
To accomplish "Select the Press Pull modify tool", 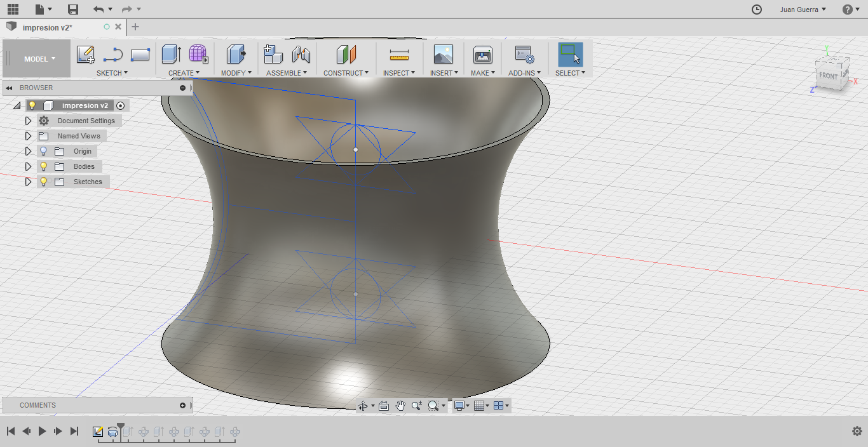I will coord(236,55).
